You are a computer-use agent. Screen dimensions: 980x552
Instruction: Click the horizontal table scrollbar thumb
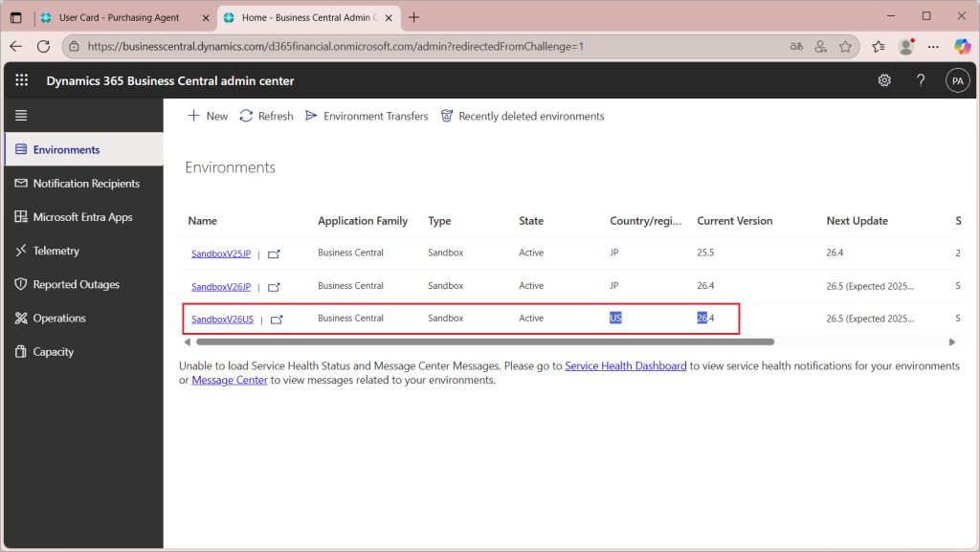point(485,342)
